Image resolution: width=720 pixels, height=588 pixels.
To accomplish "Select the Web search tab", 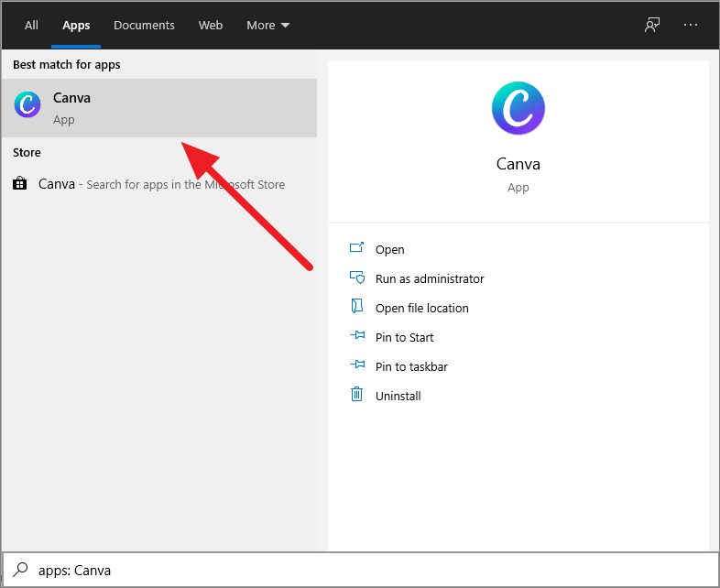I will pos(211,25).
